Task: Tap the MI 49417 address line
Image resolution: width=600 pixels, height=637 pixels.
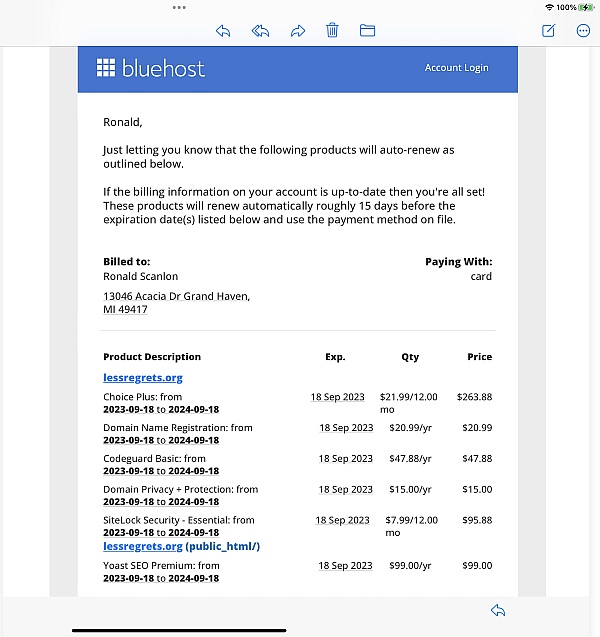Action: 125,310
